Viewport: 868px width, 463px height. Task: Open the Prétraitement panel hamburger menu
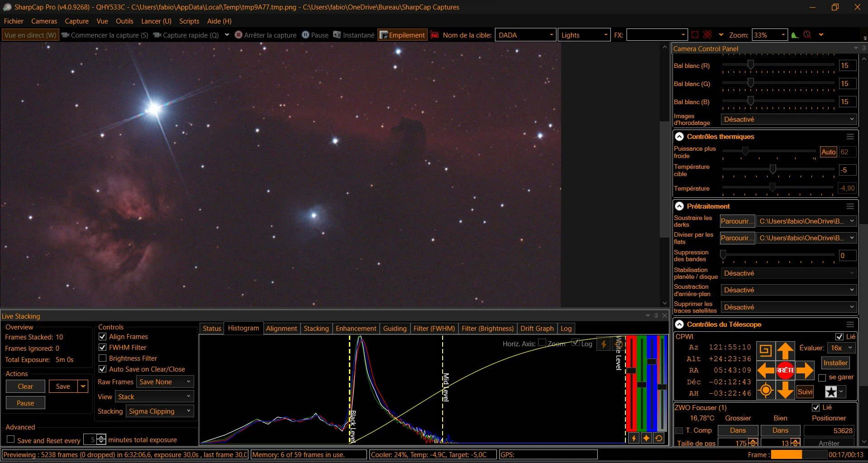click(x=850, y=206)
